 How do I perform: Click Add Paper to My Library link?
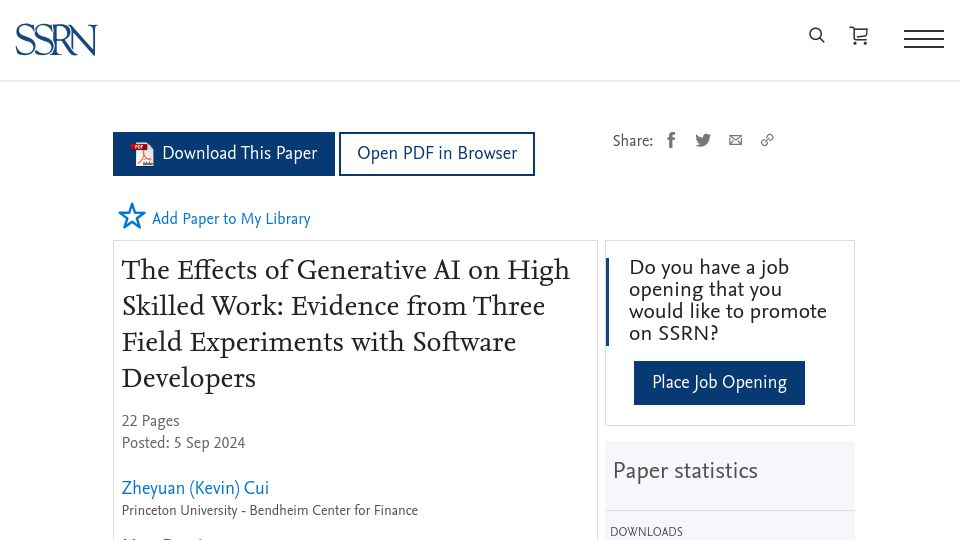231,219
